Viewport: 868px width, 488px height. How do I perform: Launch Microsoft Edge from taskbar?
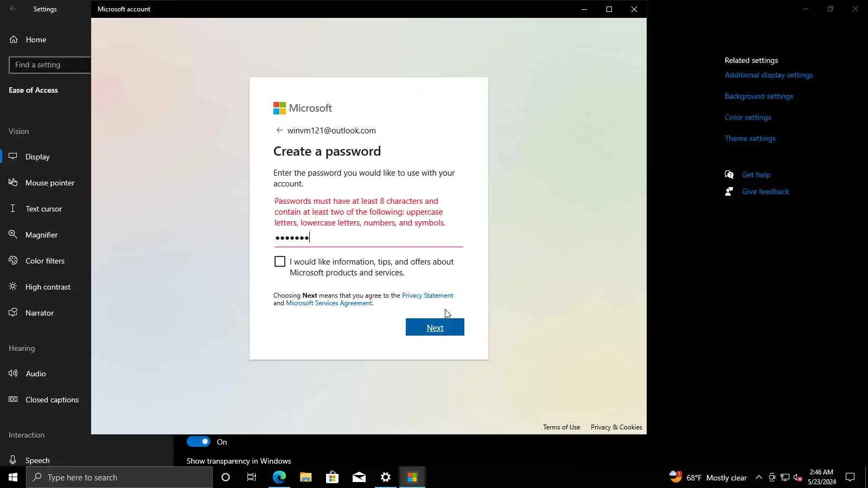click(x=279, y=477)
